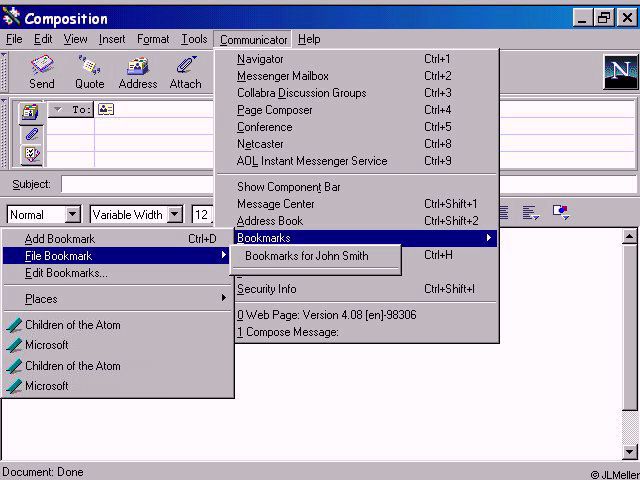Choose Add Bookmark menu item
640x480 pixels.
[x=118, y=239]
